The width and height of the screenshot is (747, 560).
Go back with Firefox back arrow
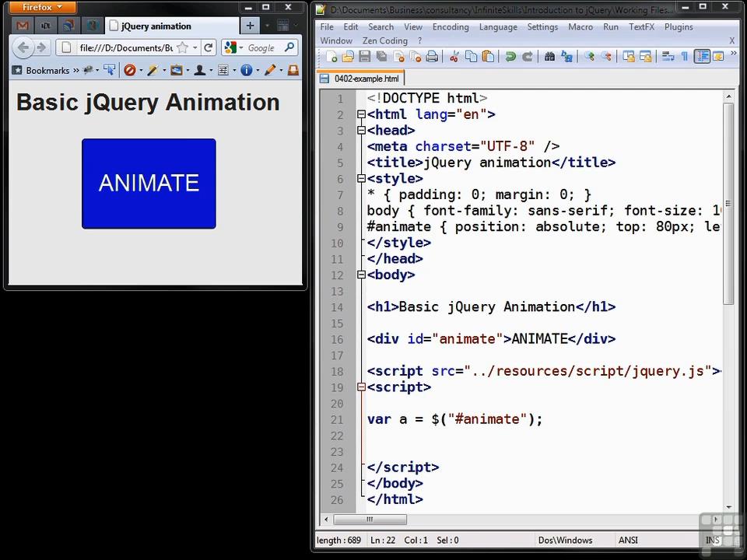coord(23,47)
